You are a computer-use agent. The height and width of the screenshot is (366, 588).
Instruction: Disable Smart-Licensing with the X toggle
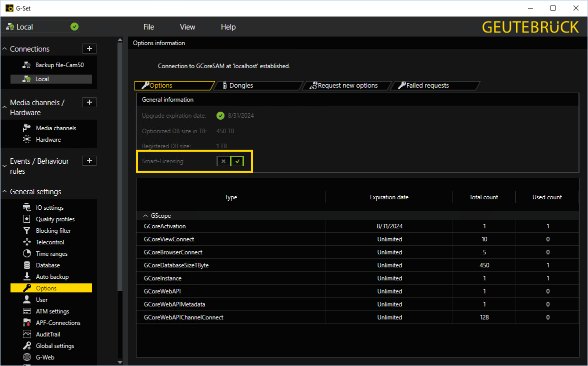223,161
